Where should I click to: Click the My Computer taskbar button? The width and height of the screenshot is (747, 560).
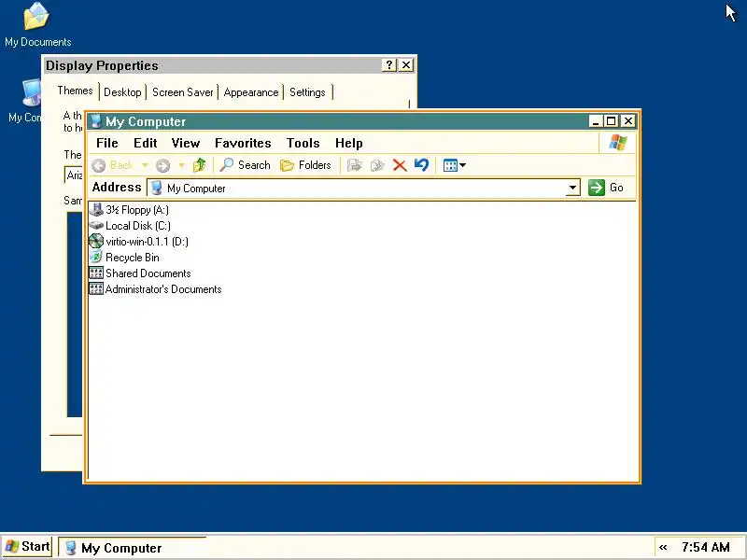132,548
